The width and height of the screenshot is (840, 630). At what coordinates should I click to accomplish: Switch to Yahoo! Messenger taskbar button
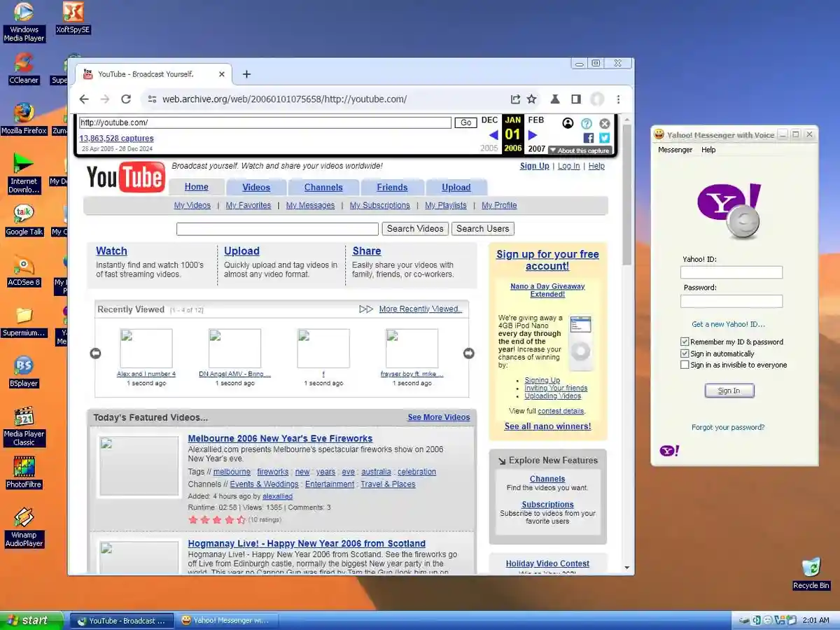click(225, 620)
